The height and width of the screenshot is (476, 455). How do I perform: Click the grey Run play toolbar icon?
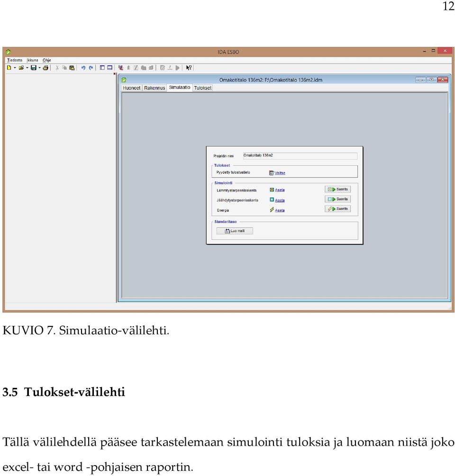tap(177, 68)
